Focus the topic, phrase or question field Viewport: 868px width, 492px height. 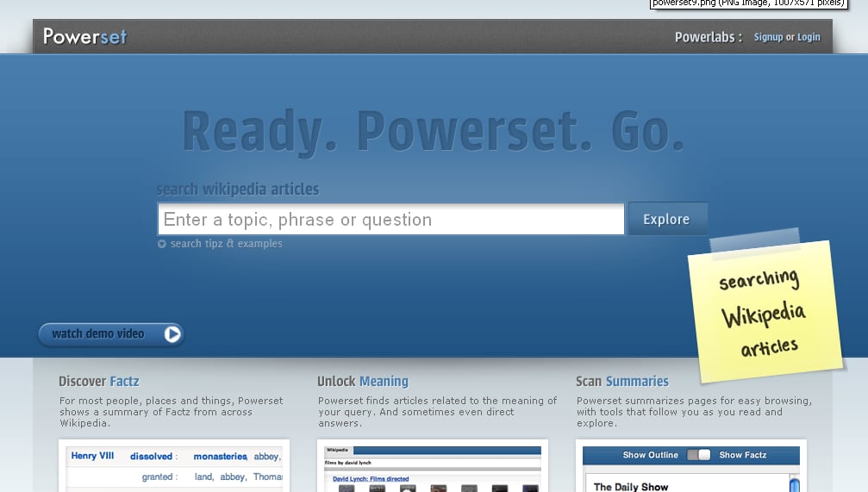[390, 219]
